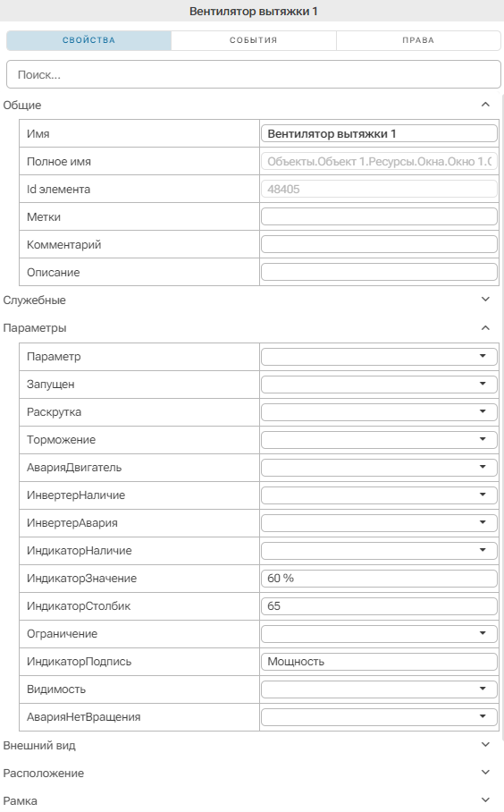Screen dimensions: 504x812
Task: Expand the Внешний вид section
Action: (x=485, y=745)
